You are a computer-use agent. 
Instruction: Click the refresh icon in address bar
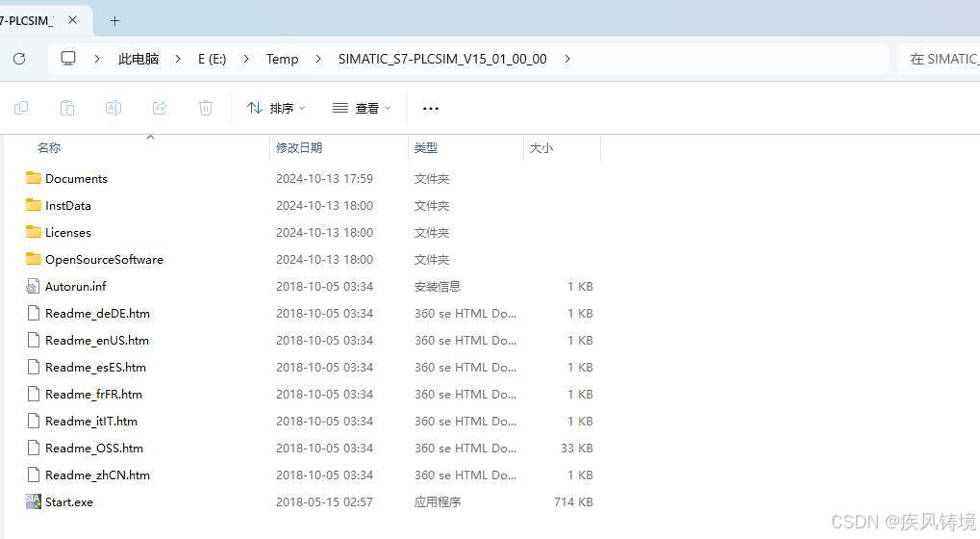(x=19, y=59)
